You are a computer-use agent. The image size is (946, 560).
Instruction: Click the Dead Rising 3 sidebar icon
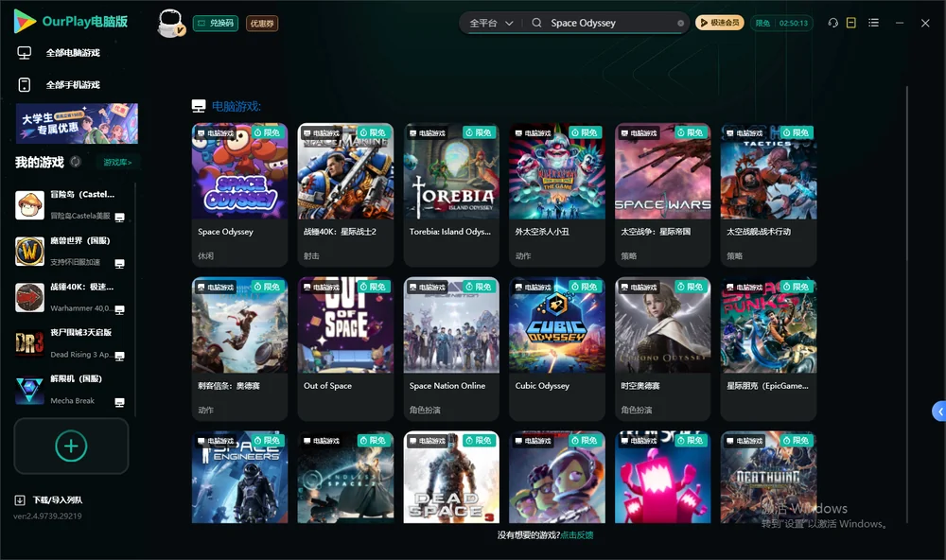(29, 343)
